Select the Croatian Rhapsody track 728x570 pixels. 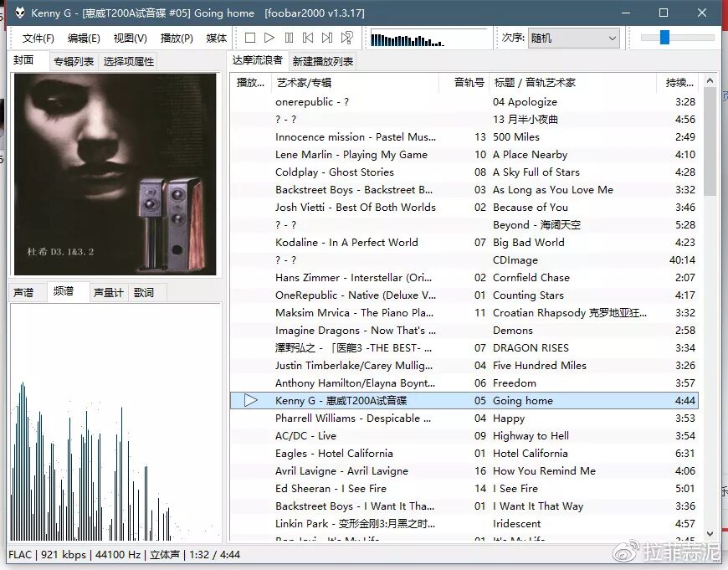pyautogui.click(x=464, y=313)
